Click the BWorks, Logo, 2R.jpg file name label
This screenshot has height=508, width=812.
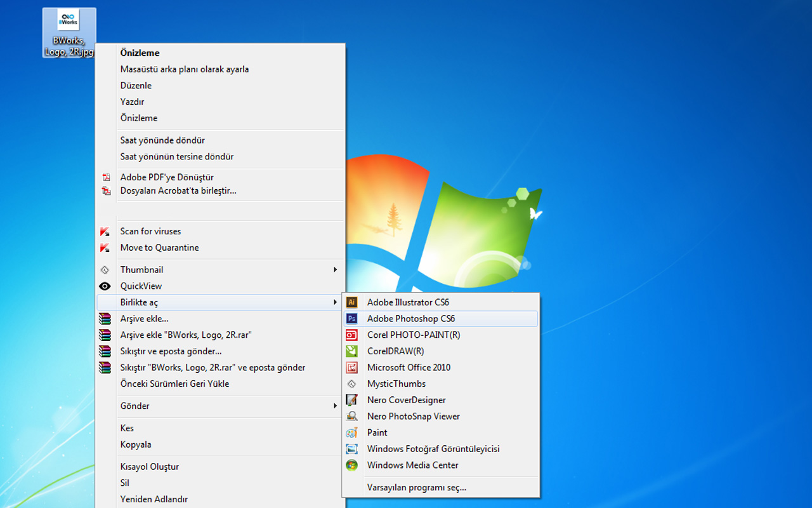69,46
